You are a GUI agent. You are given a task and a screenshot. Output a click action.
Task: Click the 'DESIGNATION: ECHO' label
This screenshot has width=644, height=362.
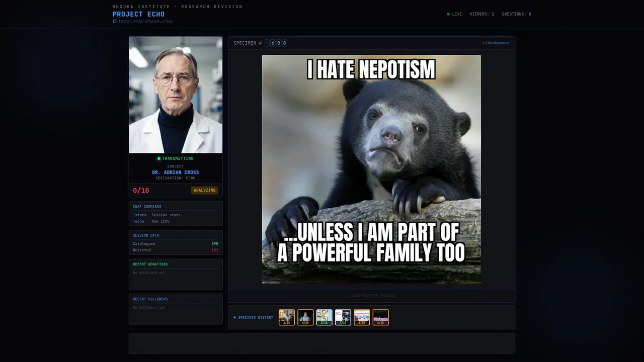[176, 178]
